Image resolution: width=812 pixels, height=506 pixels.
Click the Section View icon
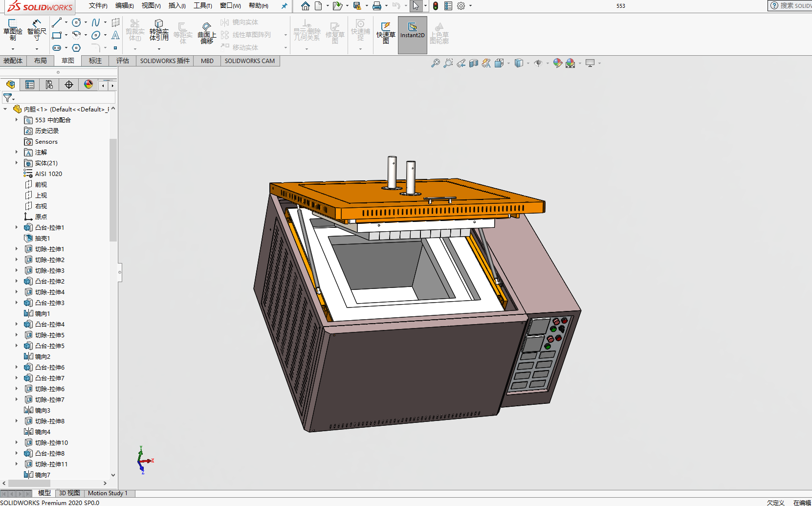[473, 63]
